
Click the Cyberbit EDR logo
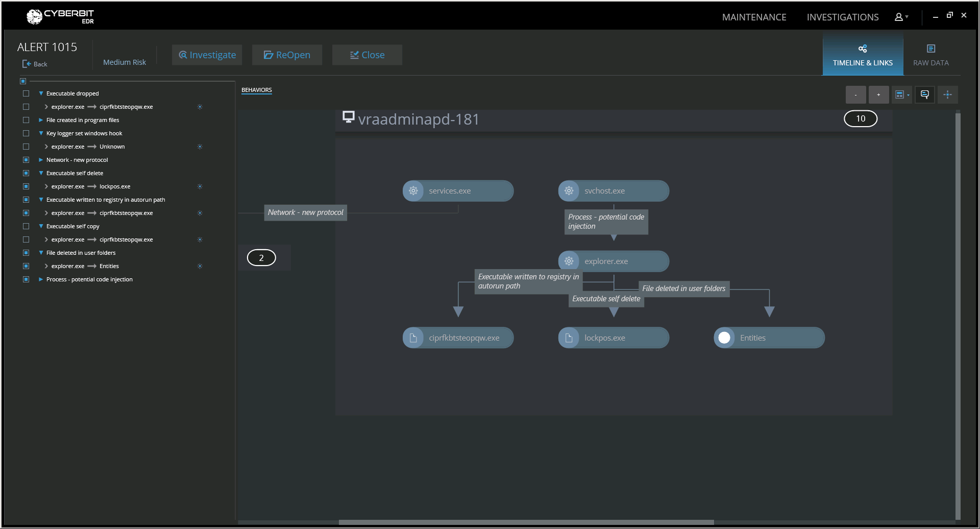pyautogui.click(x=60, y=16)
